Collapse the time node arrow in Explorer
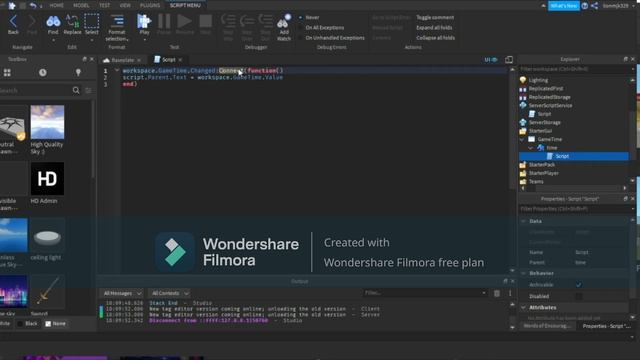640x360 pixels. coord(531,148)
